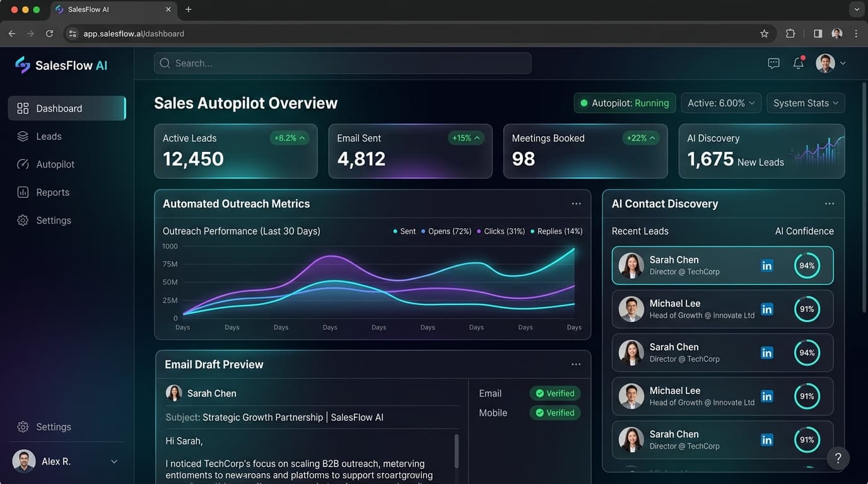Open Email Draft Preview three-dot menu
The height and width of the screenshot is (484, 868).
[x=576, y=364]
